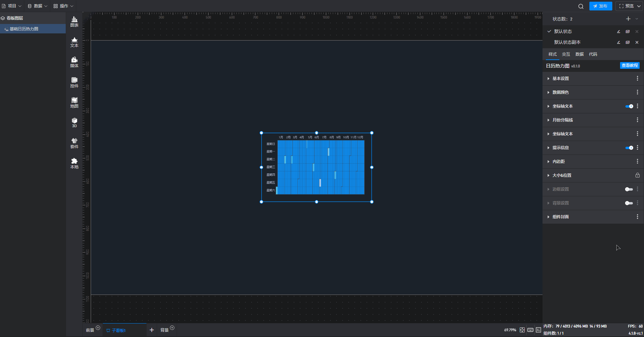The height and width of the screenshot is (337, 644).
Task: Duplicate 默认状态副本 with its copy icon
Action: coord(628,42)
